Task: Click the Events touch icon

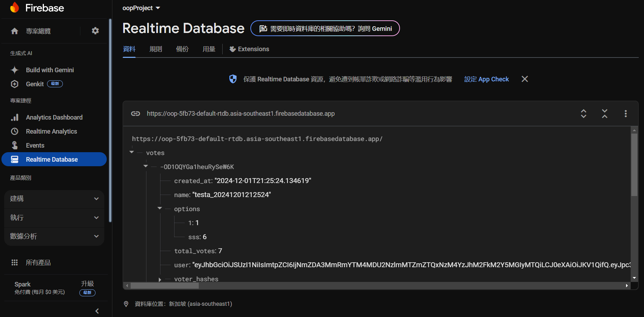Action: click(15, 145)
